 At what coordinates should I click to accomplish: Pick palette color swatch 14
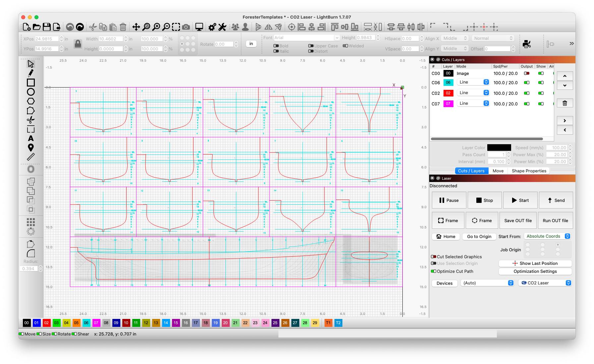[x=166, y=323]
